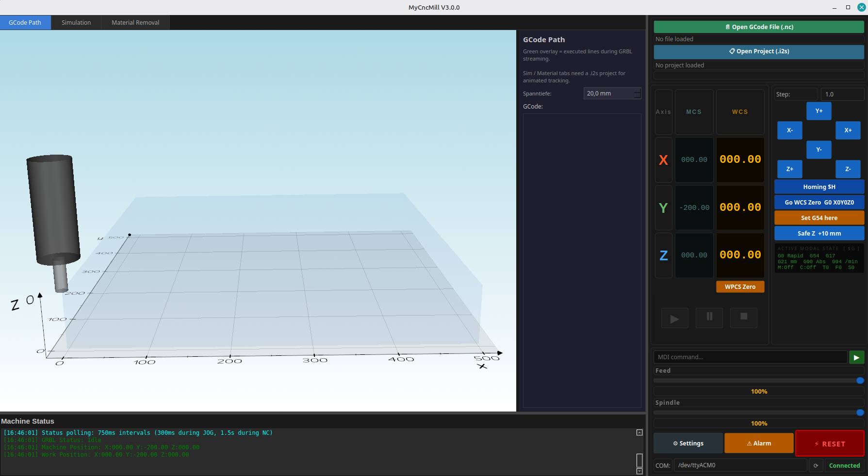Click the Machine Status scrollbar thumb
868x476 pixels.
click(x=639, y=460)
